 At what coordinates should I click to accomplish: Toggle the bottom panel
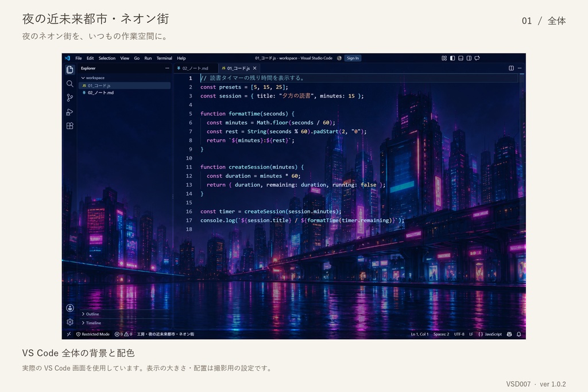pyautogui.click(x=461, y=58)
